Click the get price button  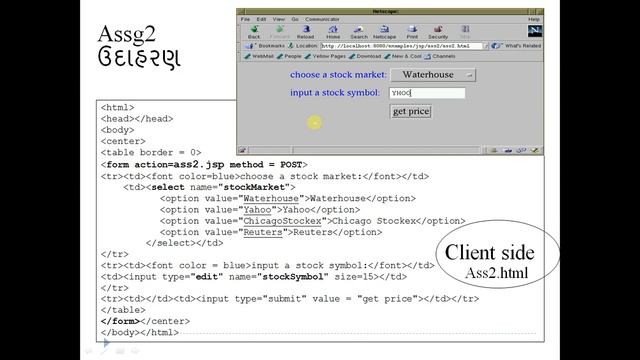411,111
